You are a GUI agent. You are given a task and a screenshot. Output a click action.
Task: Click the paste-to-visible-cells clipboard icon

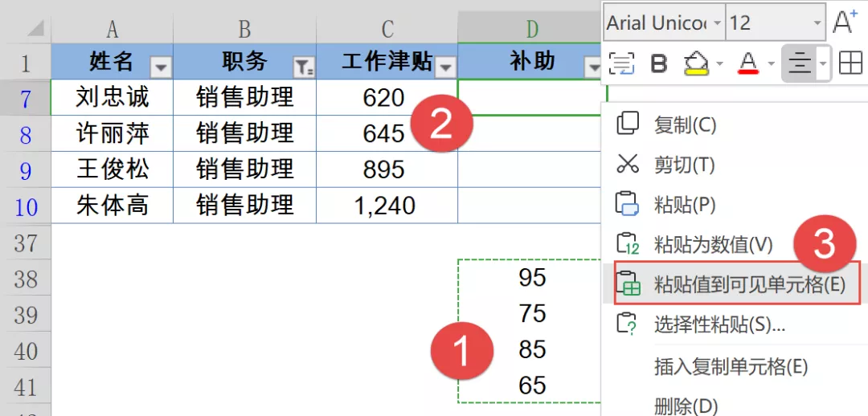click(x=628, y=283)
